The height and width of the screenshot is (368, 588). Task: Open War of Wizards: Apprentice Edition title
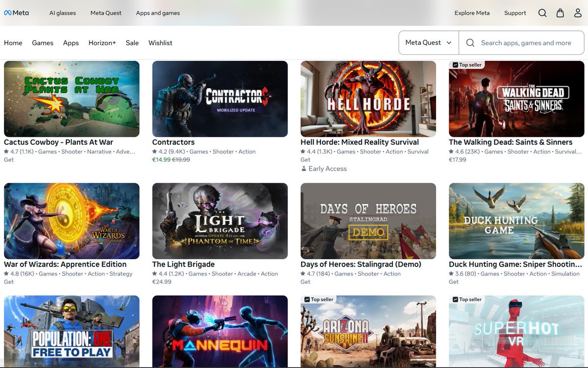(x=65, y=264)
